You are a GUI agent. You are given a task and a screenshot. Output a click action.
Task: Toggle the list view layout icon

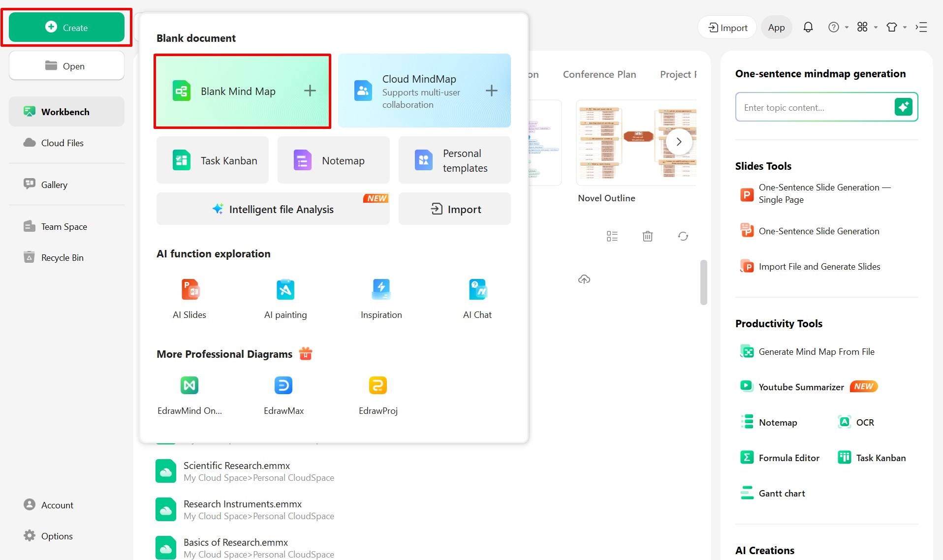(612, 236)
